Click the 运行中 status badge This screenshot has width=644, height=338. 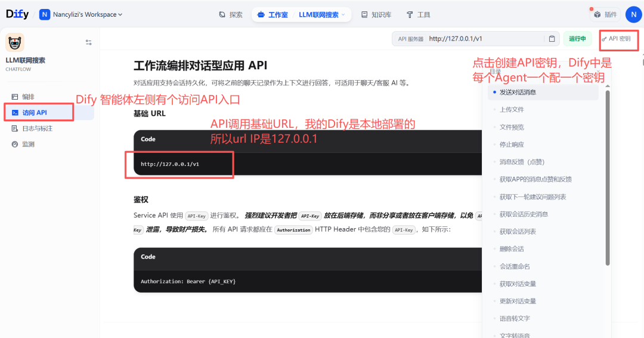(x=577, y=39)
